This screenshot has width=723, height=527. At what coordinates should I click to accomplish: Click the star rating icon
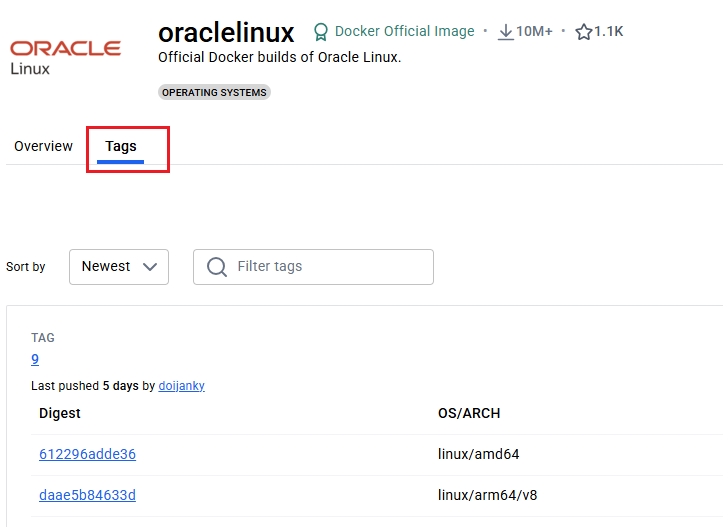click(584, 32)
